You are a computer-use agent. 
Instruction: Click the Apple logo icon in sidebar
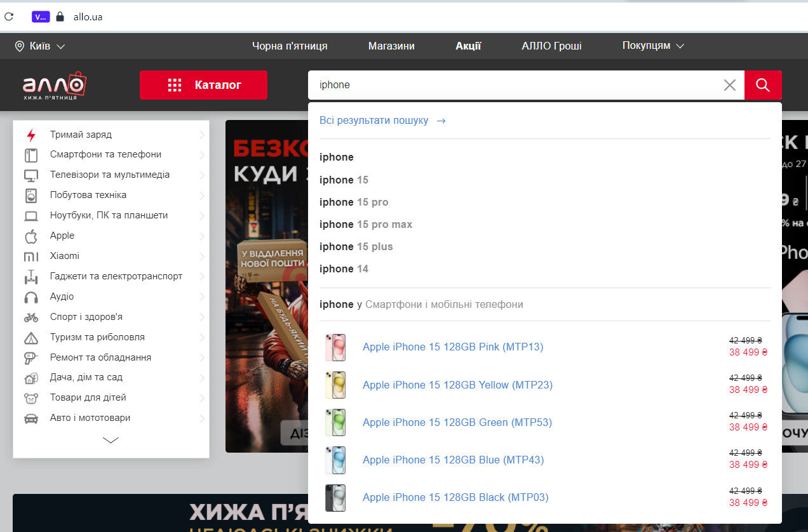[x=31, y=236]
